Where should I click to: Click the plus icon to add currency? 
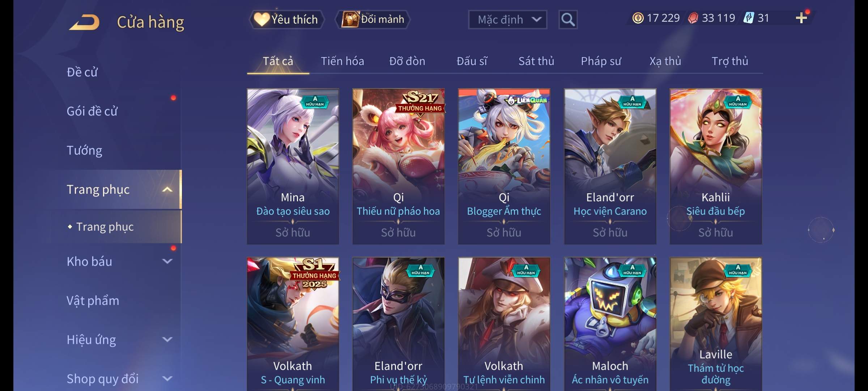(x=801, y=18)
